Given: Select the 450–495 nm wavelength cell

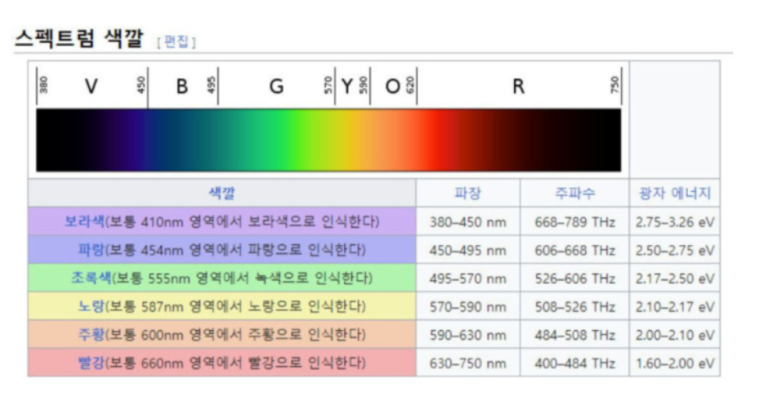Looking at the screenshot, I should [x=468, y=250].
